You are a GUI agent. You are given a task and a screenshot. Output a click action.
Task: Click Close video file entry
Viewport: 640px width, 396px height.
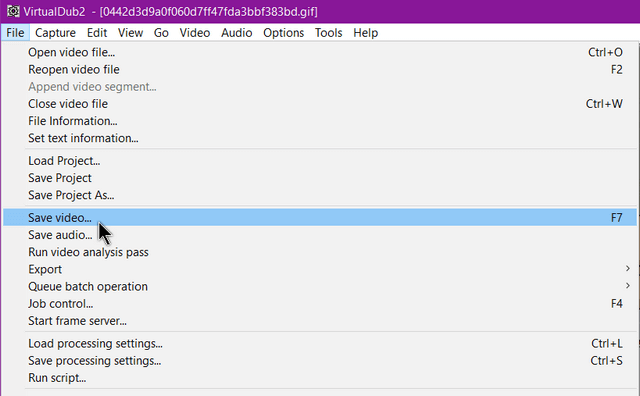(x=320, y=104)
